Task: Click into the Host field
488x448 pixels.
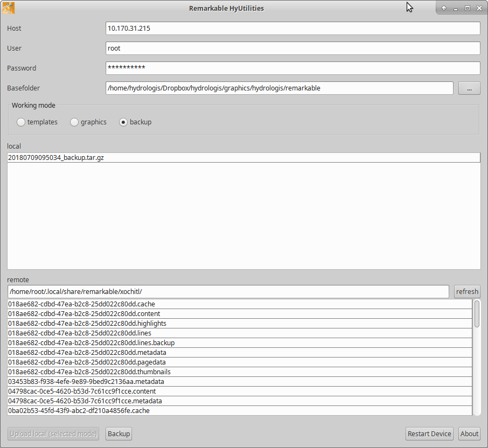Action: coord(293,29)
